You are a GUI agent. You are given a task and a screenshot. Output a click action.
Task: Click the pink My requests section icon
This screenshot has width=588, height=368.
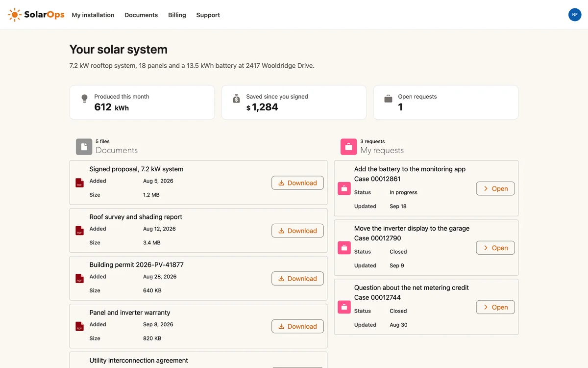tap(348, 146)
